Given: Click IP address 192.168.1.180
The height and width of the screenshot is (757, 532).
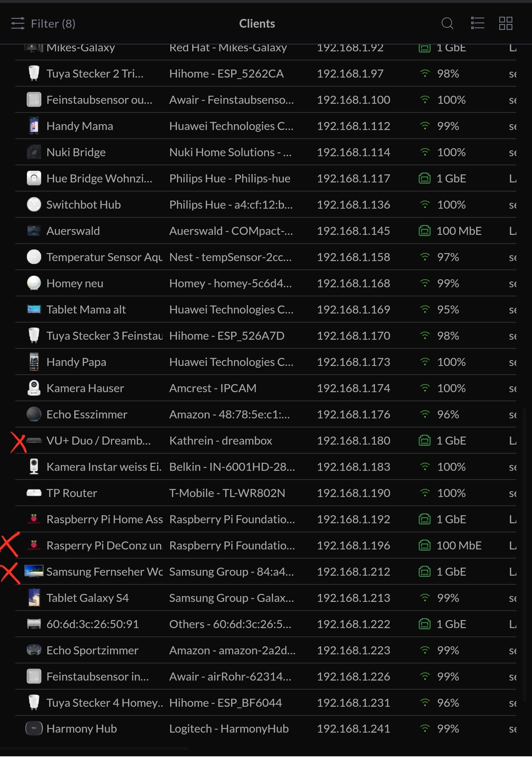Looking at the screenshot, I should click(x=353, y=441).
